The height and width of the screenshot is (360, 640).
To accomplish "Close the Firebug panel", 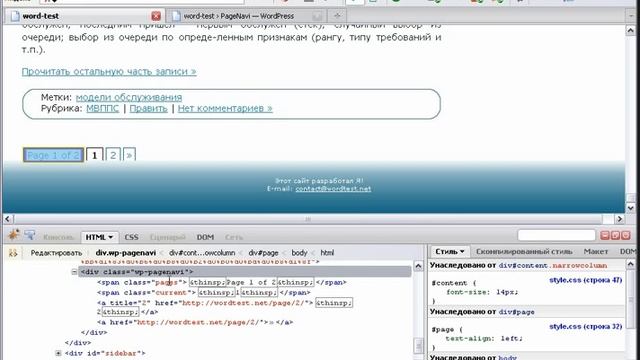I will coord(625,235).
